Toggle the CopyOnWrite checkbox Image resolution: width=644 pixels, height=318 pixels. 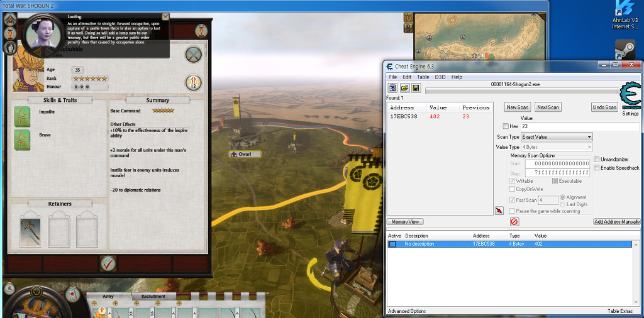coord(512,189)
